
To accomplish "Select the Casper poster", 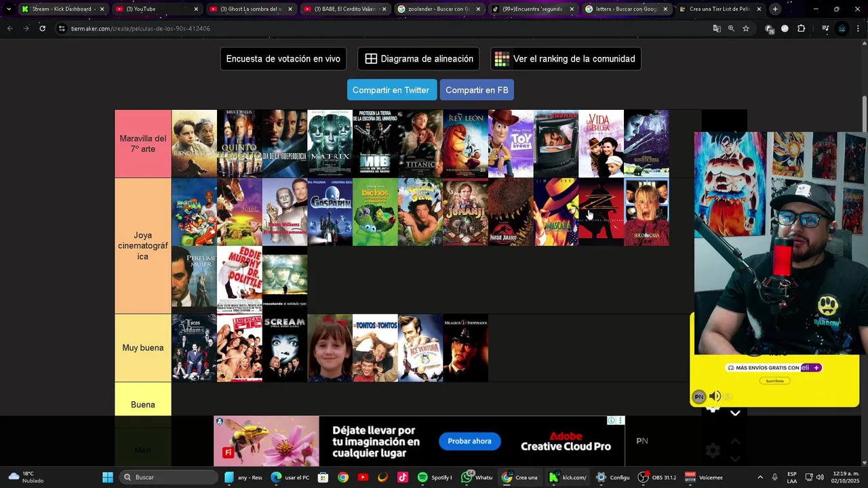I will coord(330,212).
